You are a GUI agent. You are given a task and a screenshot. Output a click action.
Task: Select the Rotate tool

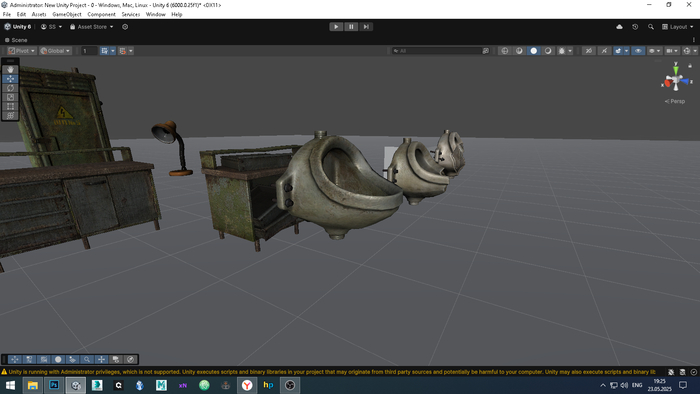[x=10, y=88]
